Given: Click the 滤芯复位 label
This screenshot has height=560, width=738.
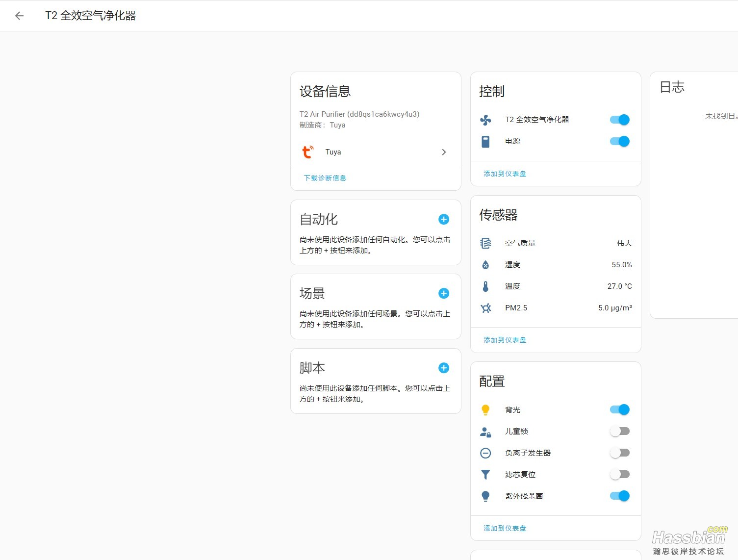Looking at the screenshot, I should (x=520, y=475).
